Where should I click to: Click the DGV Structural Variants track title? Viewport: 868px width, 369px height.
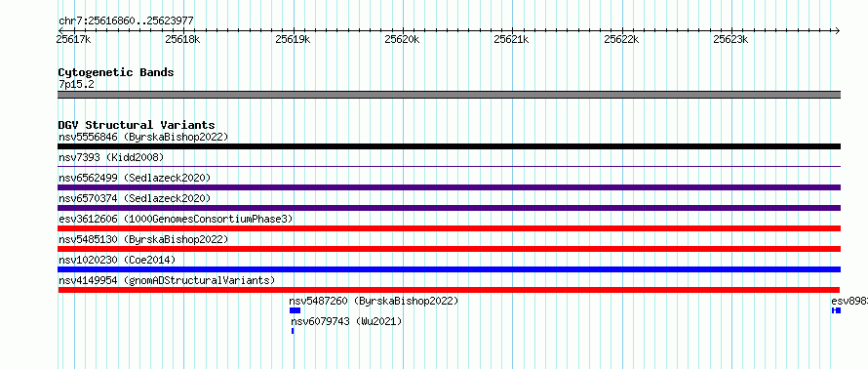coord(137,125)
